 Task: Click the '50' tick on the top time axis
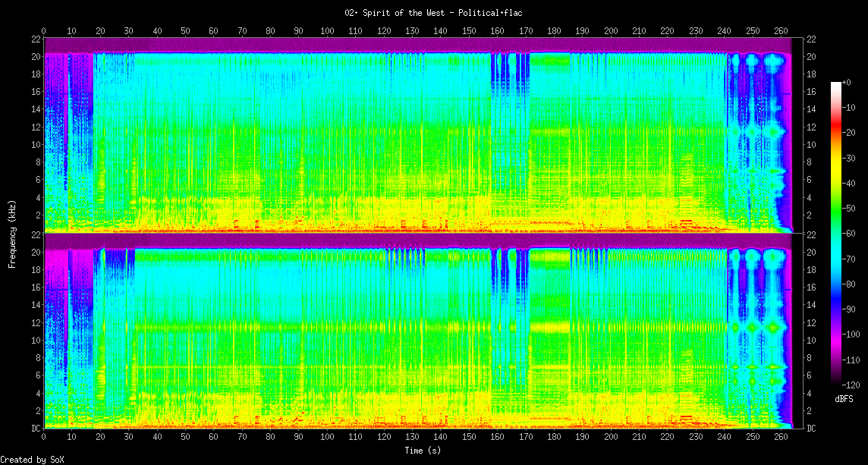tap(185, 30)
